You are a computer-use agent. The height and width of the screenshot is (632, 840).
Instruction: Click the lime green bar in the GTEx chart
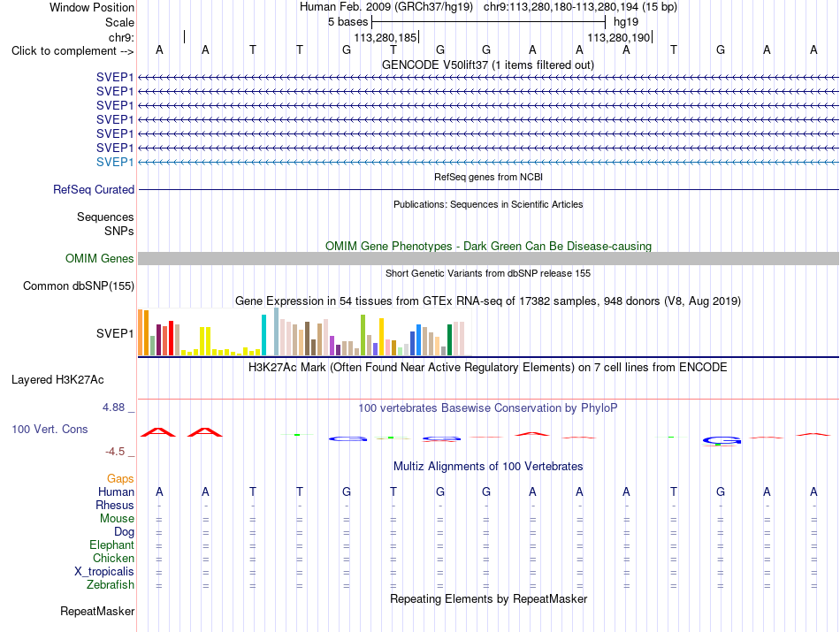click(363, 335)
